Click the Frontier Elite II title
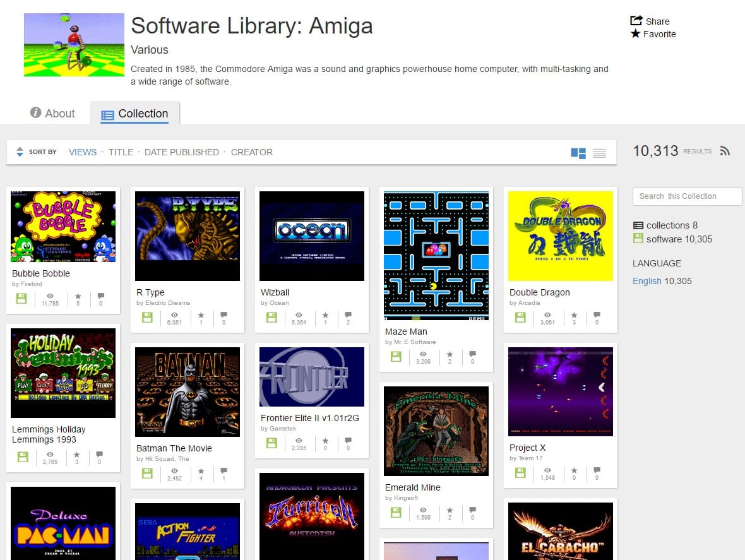The image size is (745, 560). tap(310, 417)
